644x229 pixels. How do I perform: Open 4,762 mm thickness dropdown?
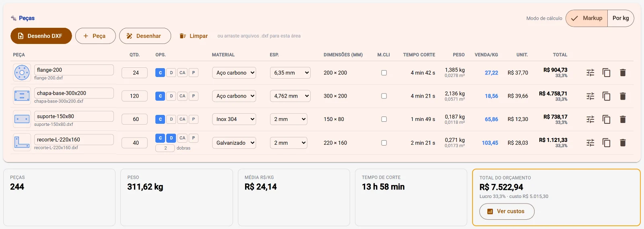coord(290,96)
